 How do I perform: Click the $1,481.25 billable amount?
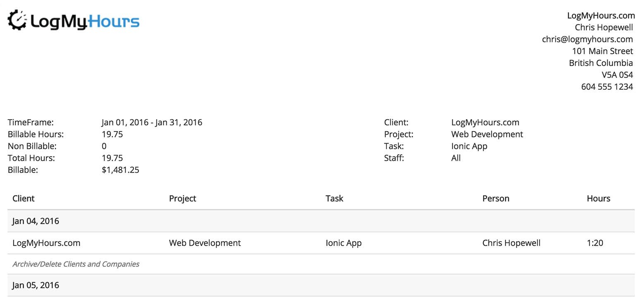coord(120,170)
